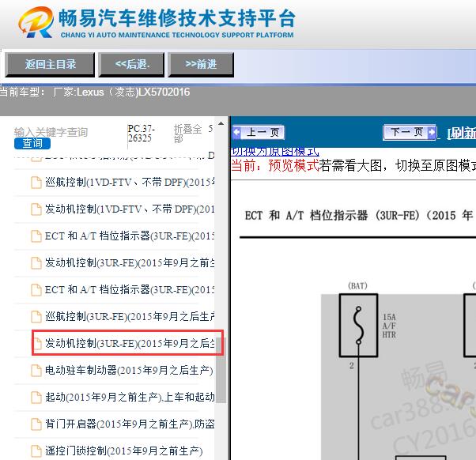Click the tree panel scrollbar up arrow
This screenshot has width=476, height=460.
pos(221,123)
